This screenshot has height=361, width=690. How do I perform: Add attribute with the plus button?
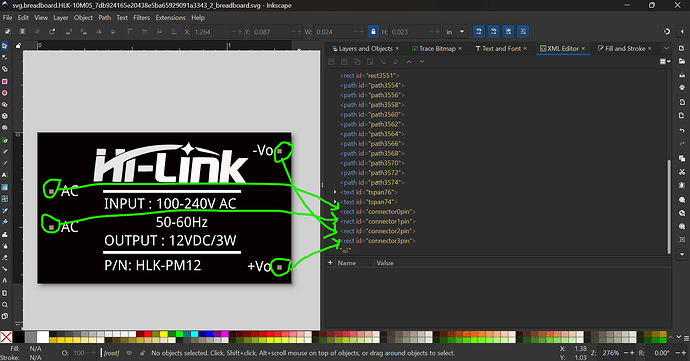[330, 262]
